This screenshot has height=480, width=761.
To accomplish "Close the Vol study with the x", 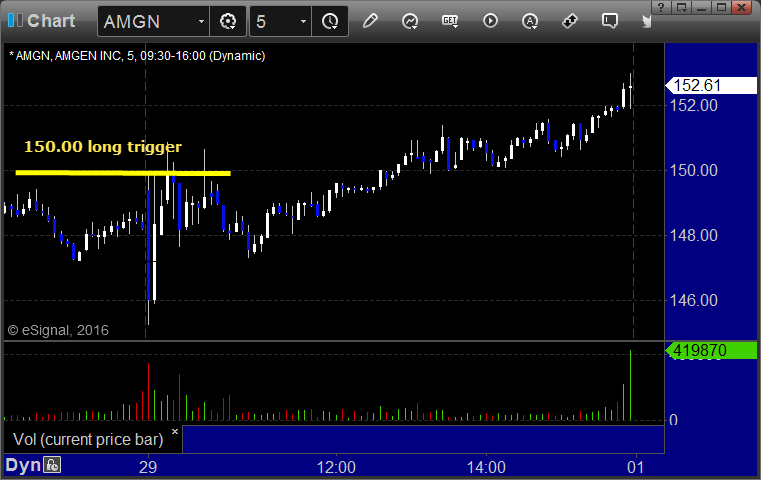I will (175, 431).
